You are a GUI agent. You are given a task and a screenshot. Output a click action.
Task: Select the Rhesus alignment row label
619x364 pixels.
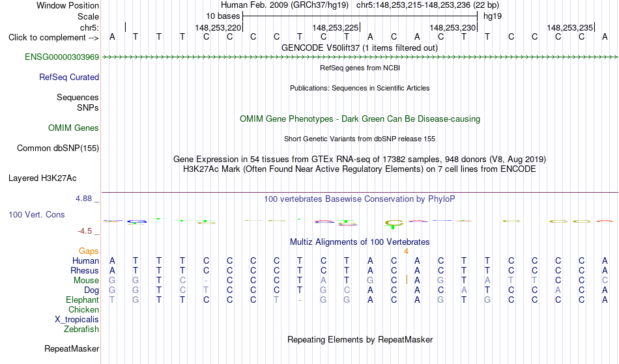(85, 271)
